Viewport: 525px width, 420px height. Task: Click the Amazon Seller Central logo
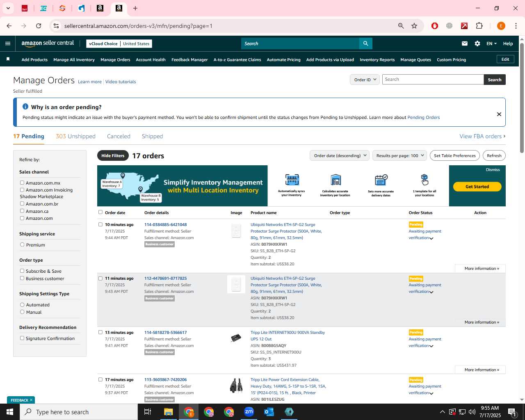pos(48,43)
